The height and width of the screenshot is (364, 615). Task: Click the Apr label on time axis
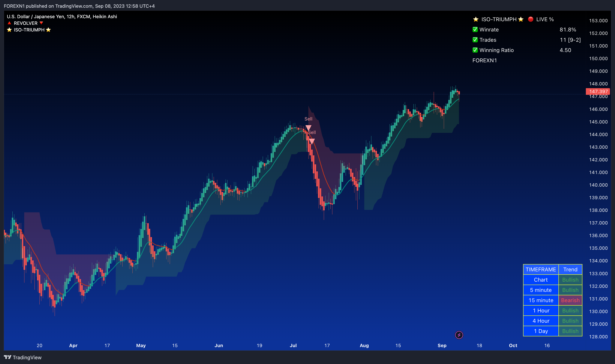click(73, 345)
